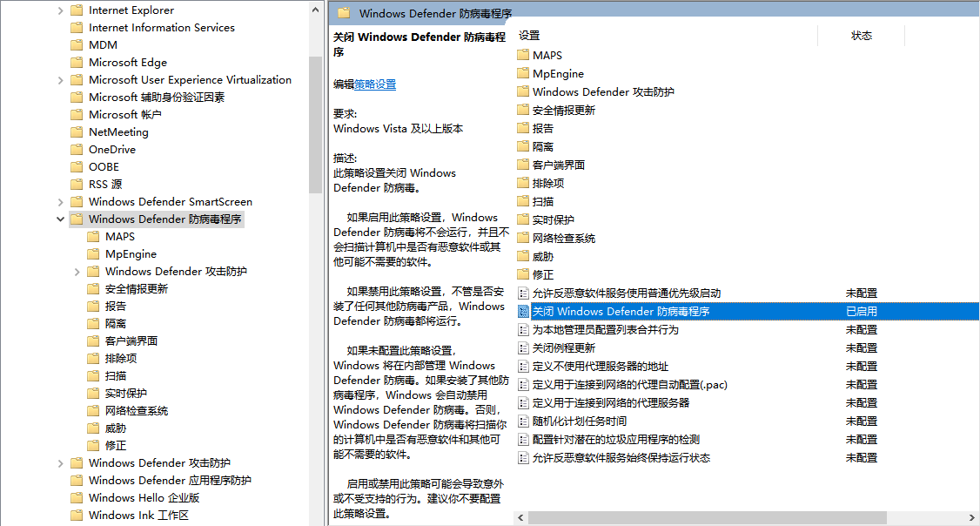Select policy 定义用于连接到网络的代理自动配置(.pac)

pos(629,385)
